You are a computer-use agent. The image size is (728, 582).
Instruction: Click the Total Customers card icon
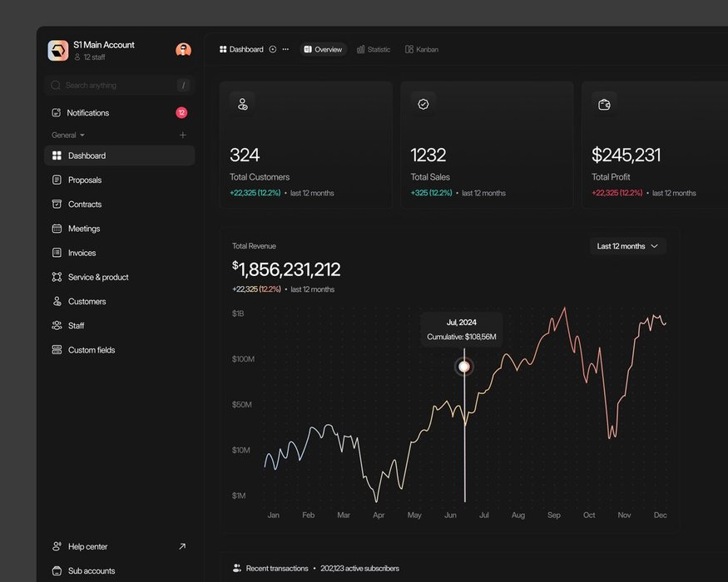click(x=242, y=104)
